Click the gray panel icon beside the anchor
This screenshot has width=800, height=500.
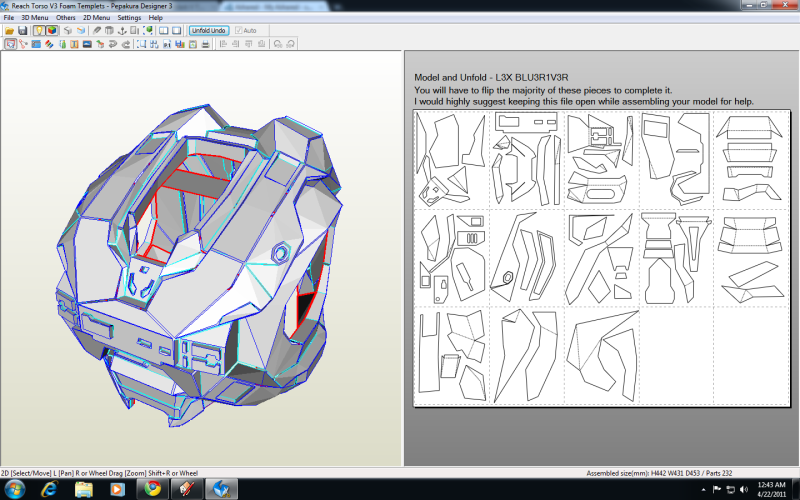click(135, 31)
